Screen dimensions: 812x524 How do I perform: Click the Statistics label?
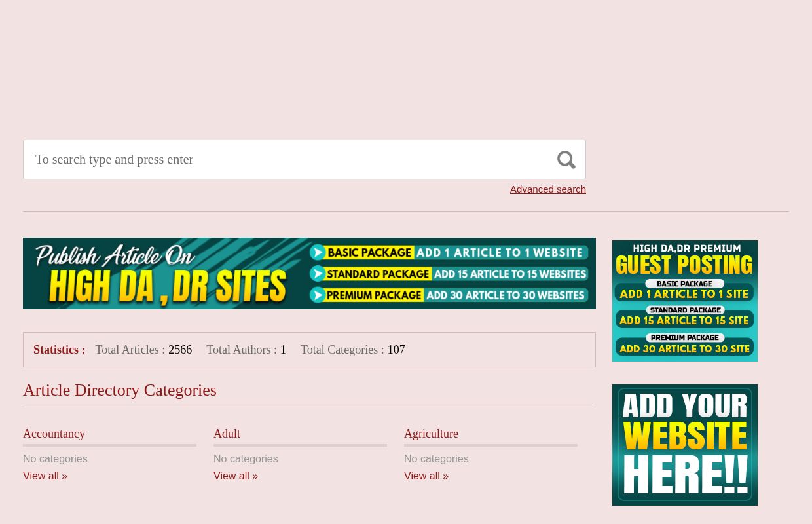click(x=59, y=350)
